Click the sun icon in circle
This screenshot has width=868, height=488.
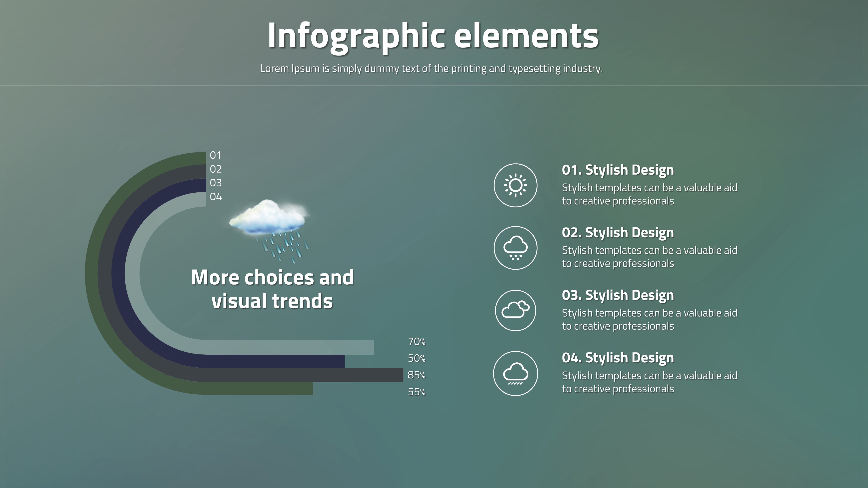[515, 185]
